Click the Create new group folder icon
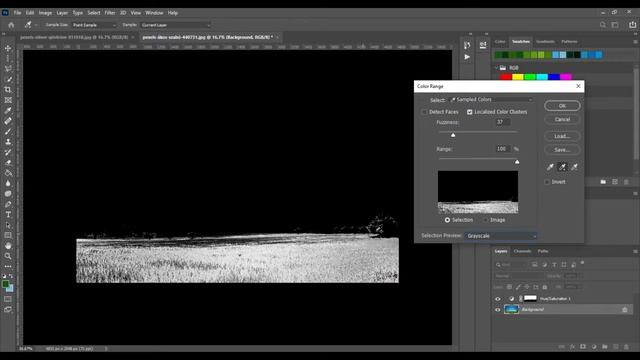Viewport: 640px width, 360px height. pyautogui.click(x=604, y=347)
